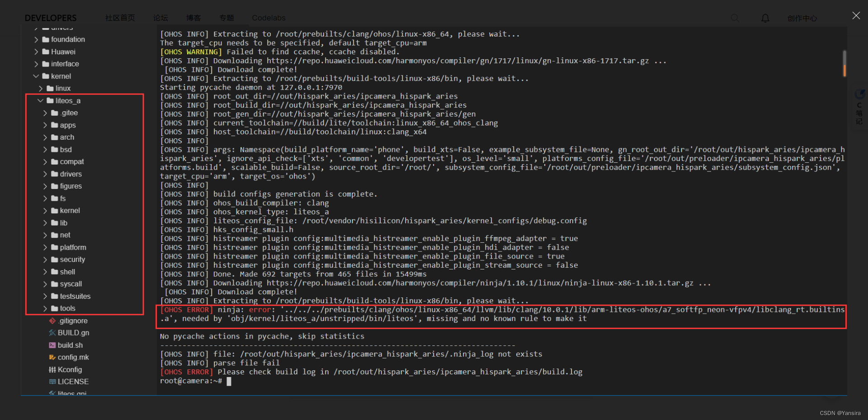Open the build.sh shell script icon
This screenshot has width=868, height=420.
click(x=52, y=345)
